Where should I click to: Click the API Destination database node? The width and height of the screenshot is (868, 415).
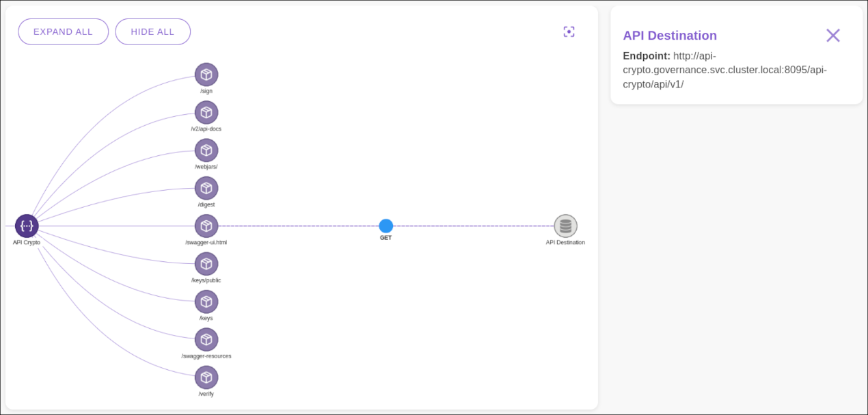click(566, 226)
